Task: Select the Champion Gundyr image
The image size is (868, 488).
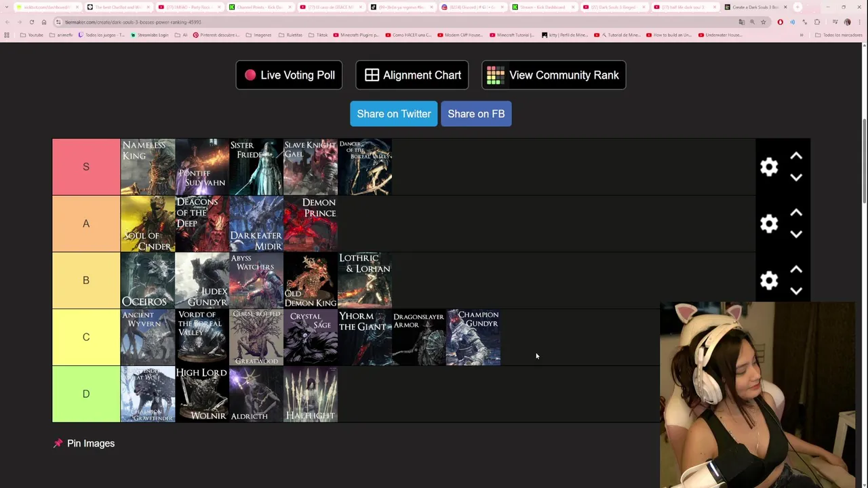Action: (473, 338)
